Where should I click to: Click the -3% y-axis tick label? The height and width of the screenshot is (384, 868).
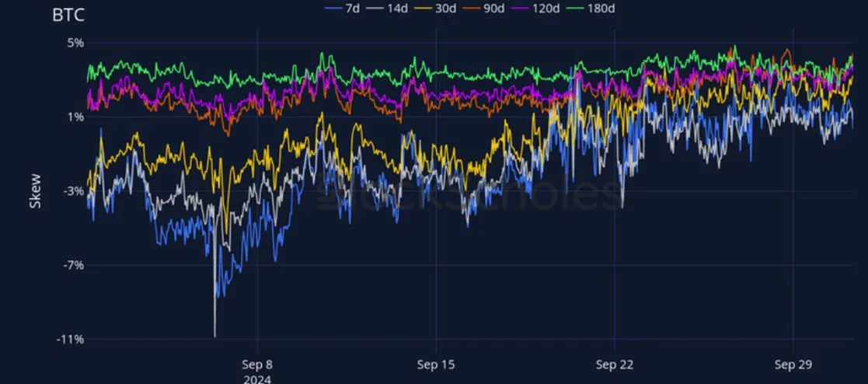(x=74, y=191)
